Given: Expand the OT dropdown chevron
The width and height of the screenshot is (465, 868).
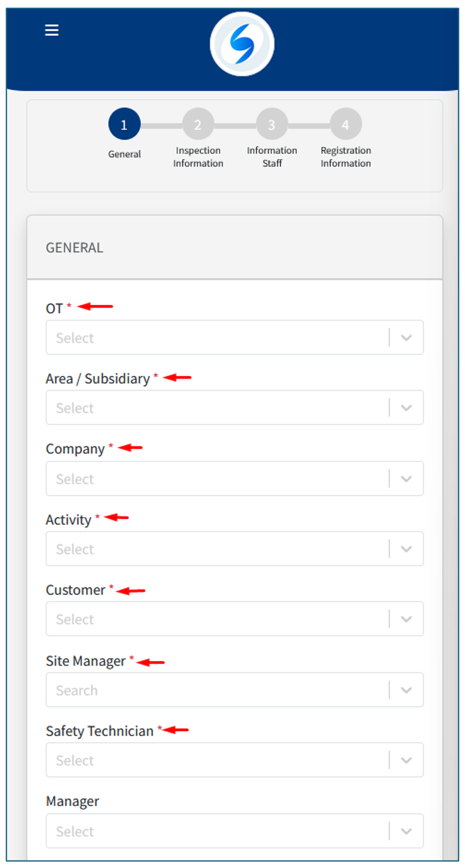Looking at the screenshot, I should coord(406,338).
